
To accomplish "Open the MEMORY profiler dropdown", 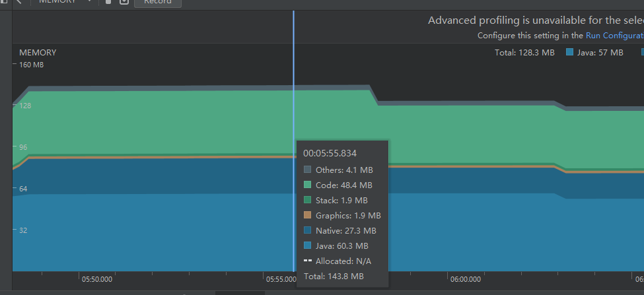I will (65, 1).
